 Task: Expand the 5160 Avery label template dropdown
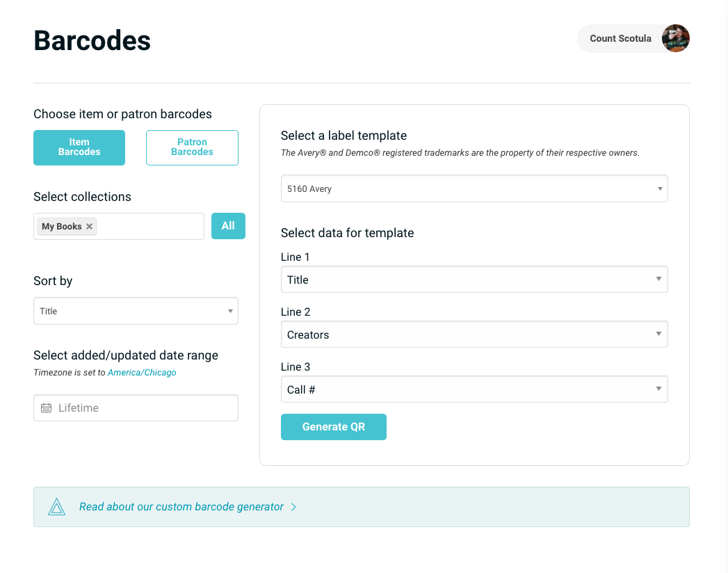pyautogui.click(x=474, y=188)
